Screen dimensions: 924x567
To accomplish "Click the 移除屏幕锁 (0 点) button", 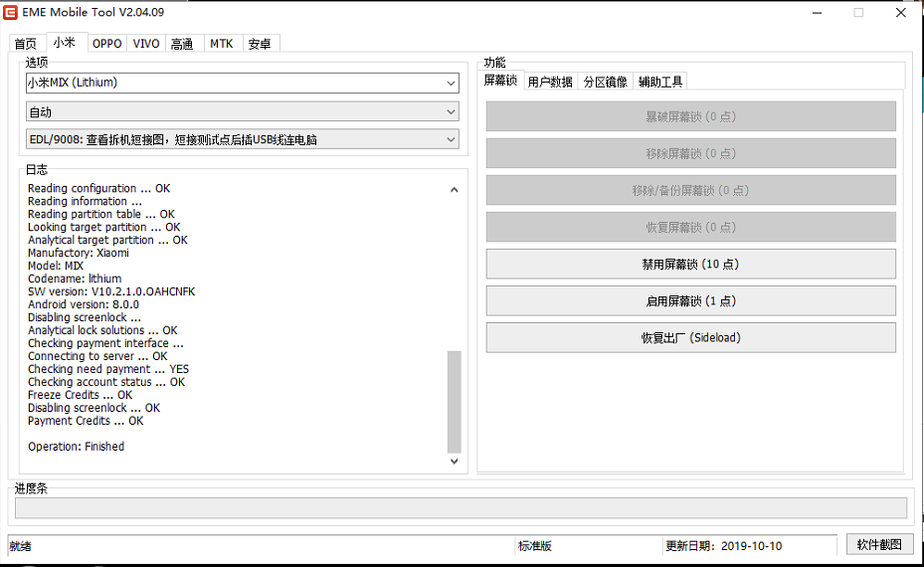I will coord(690,153).
